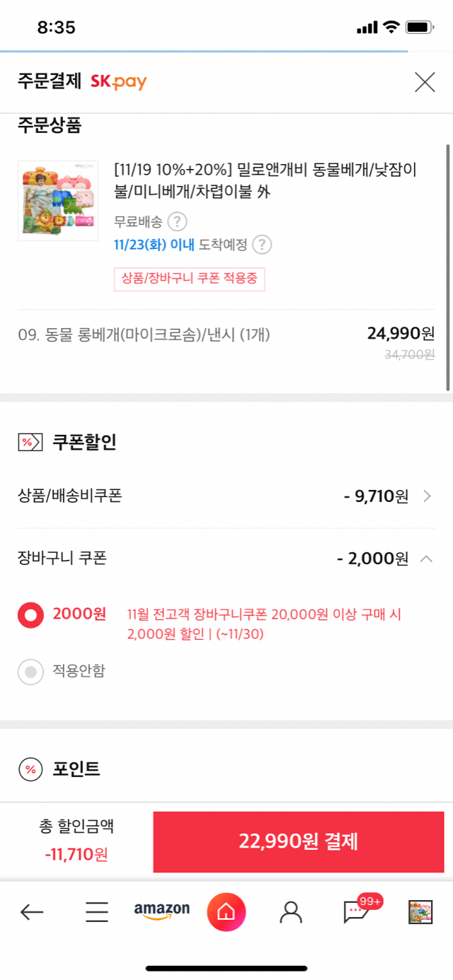453x980 pixels.
Task: Open recently viewed product thumbnail in bottom bar
Action: point(420,912)
